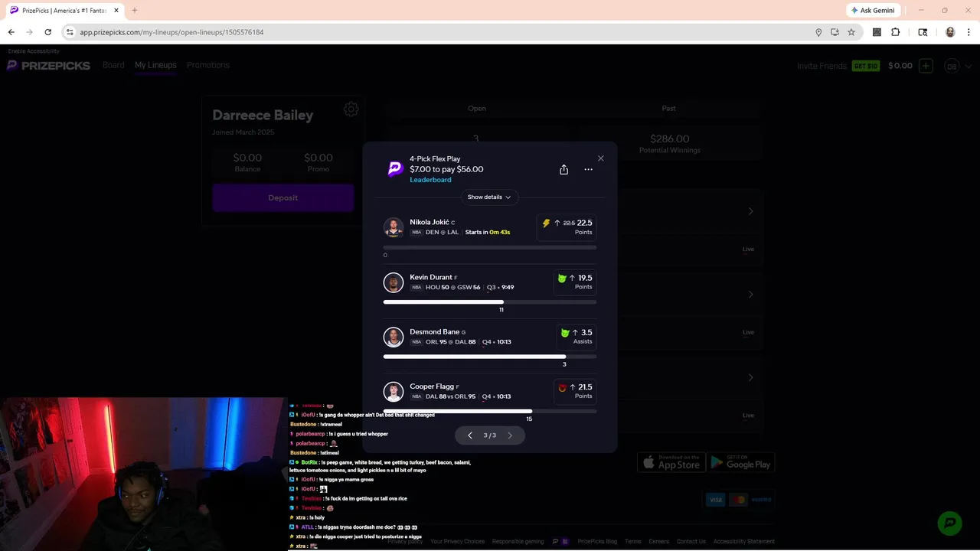Open the DB profile avatar menu
This screenshot has height=551, width=980.
952,66
